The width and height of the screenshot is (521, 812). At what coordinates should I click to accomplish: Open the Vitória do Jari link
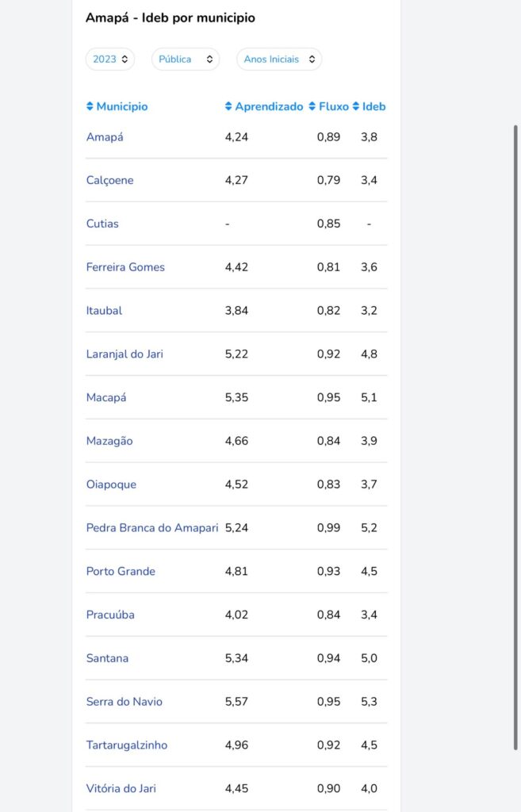(x=121, y=789)
